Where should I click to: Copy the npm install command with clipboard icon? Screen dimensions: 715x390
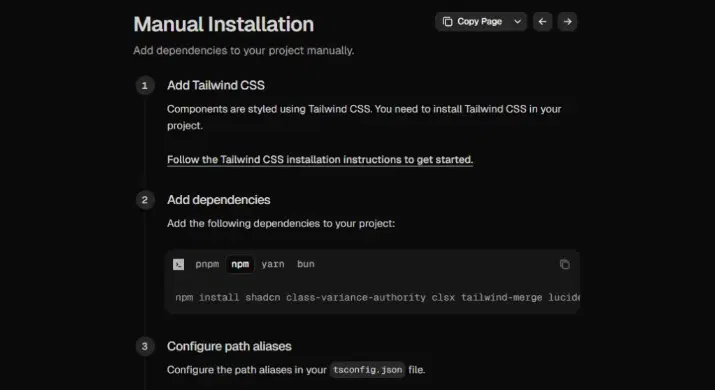[x=565, y=264]
